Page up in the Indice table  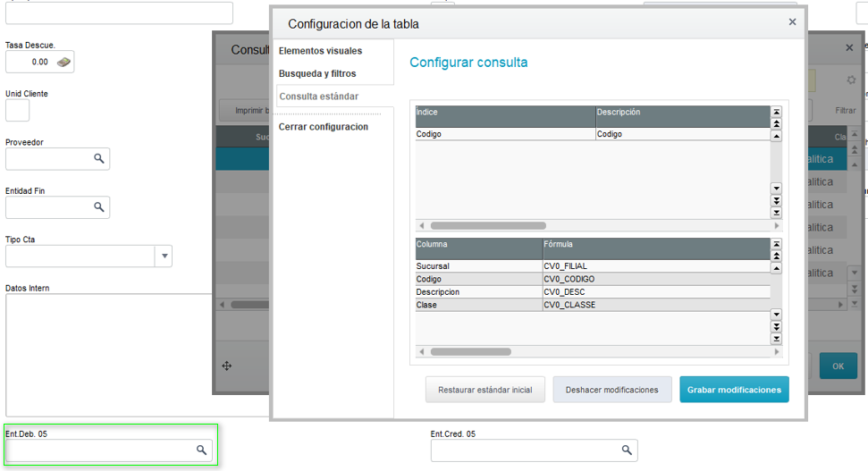(776, 124)
